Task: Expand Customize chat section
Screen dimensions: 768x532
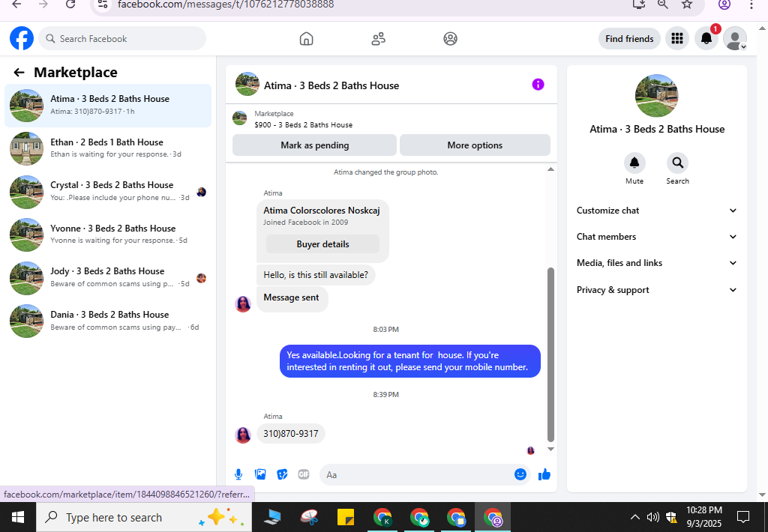Action: tap(656, 211)
